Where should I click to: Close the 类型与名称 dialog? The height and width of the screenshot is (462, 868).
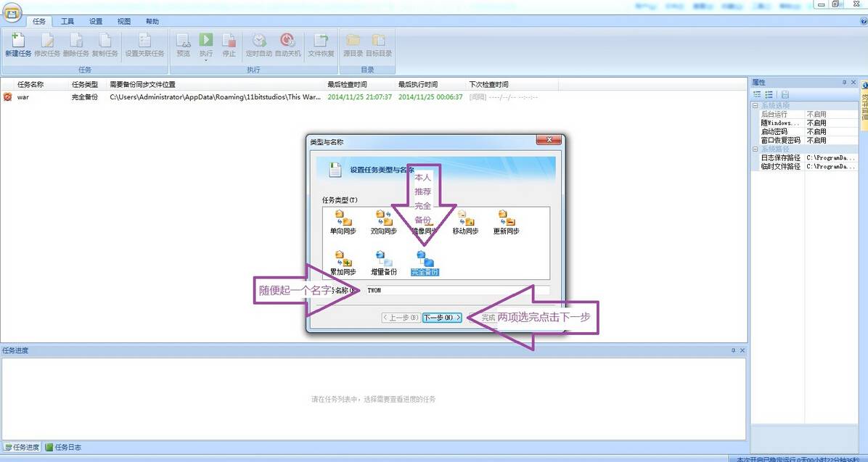pos(549,140)
